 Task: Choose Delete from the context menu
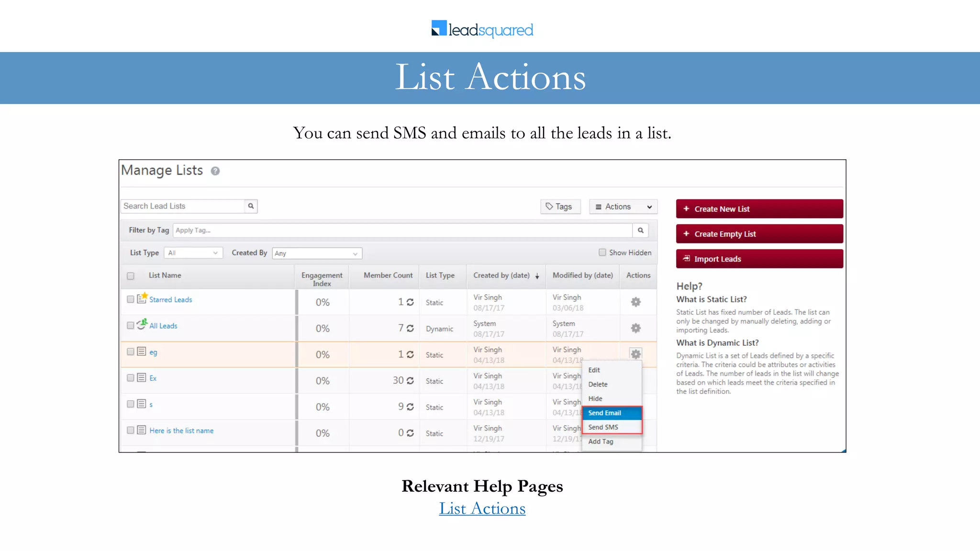[x=612, y=385]
